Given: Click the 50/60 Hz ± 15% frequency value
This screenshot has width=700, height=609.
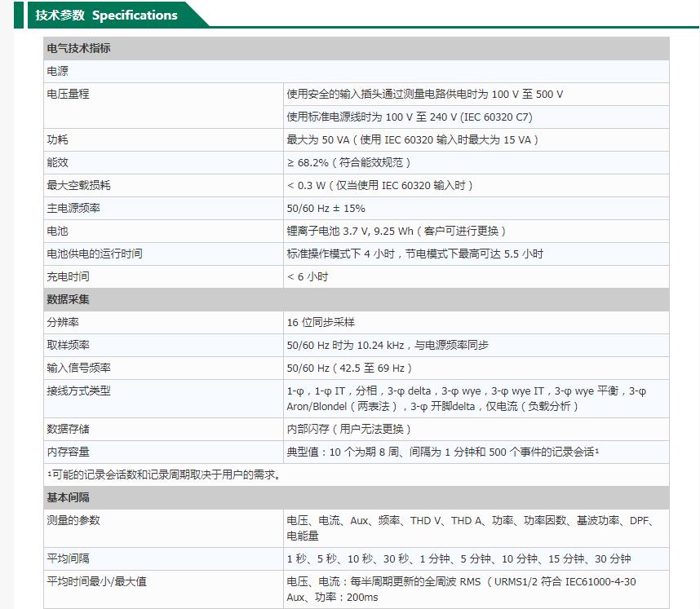Looking at the screenshot, I should pos(326,209).
